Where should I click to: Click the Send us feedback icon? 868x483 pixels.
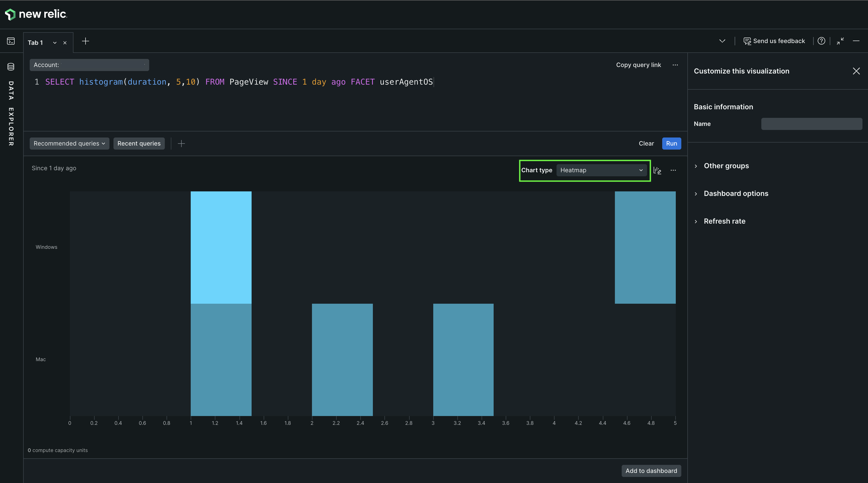pos(747,41)
